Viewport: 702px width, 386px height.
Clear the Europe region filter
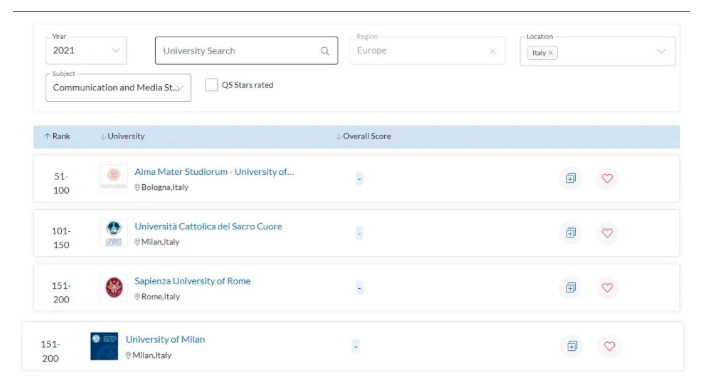[x=492, y=51]
